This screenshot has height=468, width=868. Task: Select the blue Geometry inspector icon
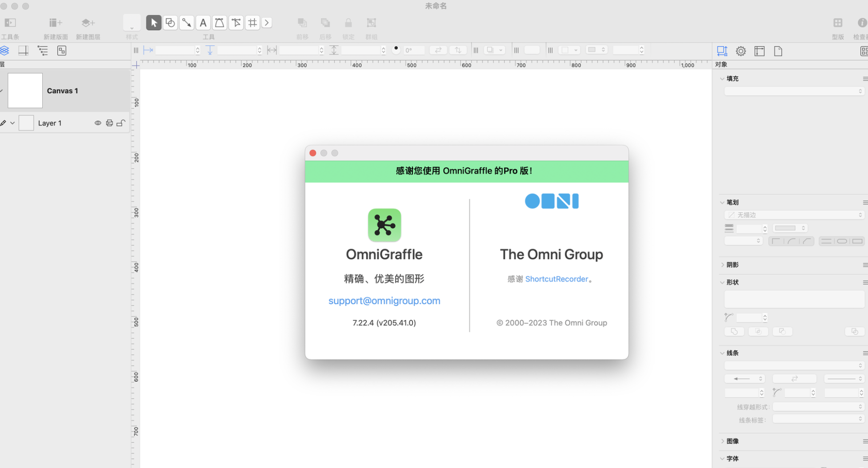pyautogui.click(x=722, y=51)
